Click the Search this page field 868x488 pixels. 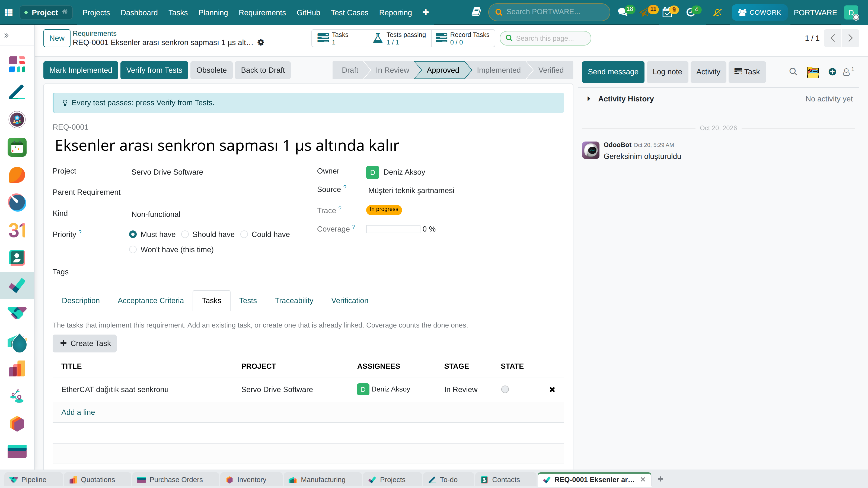545,38
